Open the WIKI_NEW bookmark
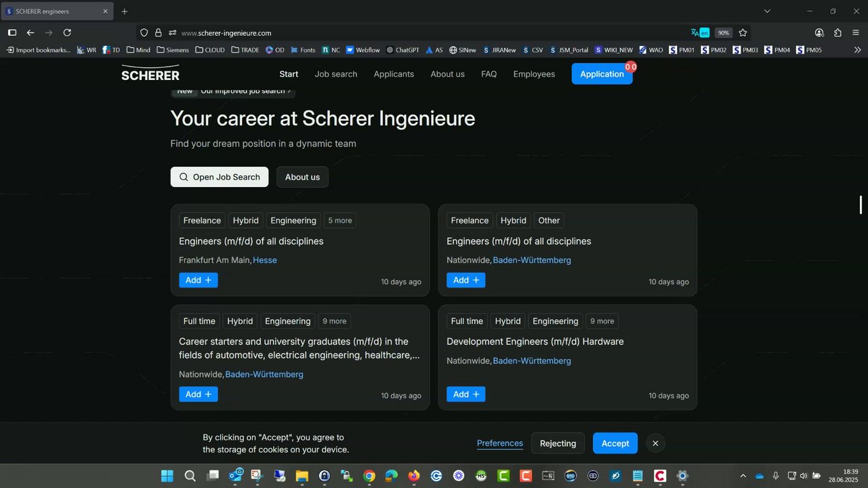The width and height of the screenshot is (868, 488). pyautogui.click(x=613, y=50)
